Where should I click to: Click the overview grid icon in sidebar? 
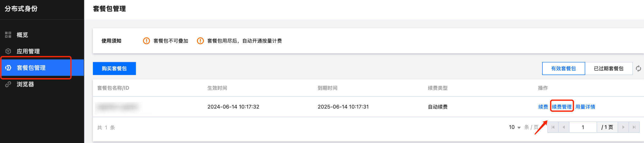(8, 35)
